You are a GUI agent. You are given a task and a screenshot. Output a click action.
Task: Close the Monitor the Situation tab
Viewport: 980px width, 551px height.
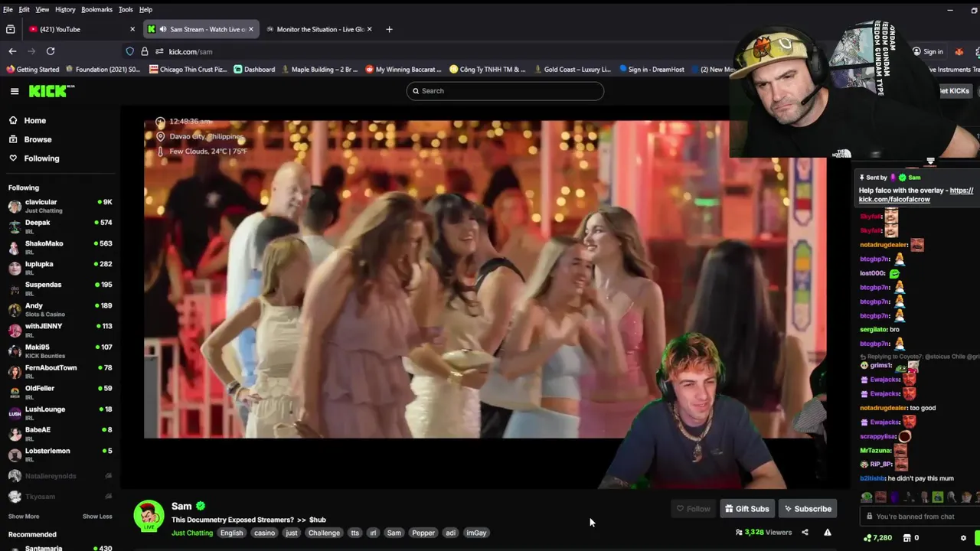tap(370, 29)
